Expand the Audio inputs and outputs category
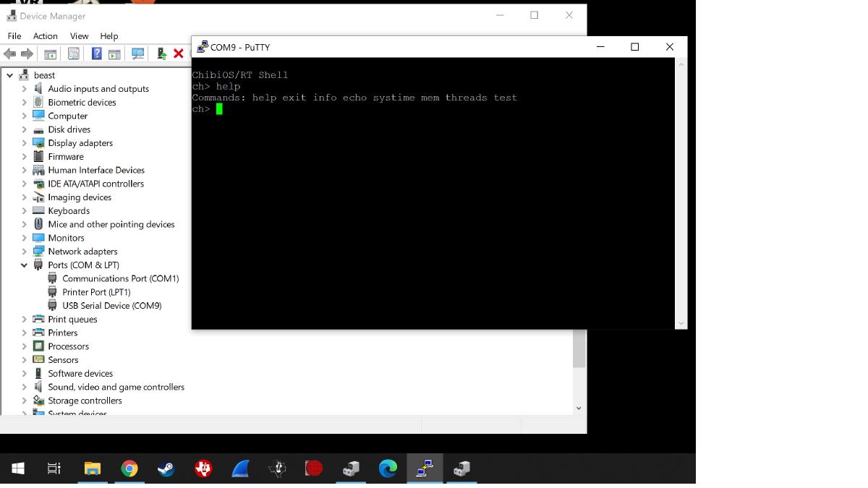The image size is (868, 488). click(x=24, y=89)
